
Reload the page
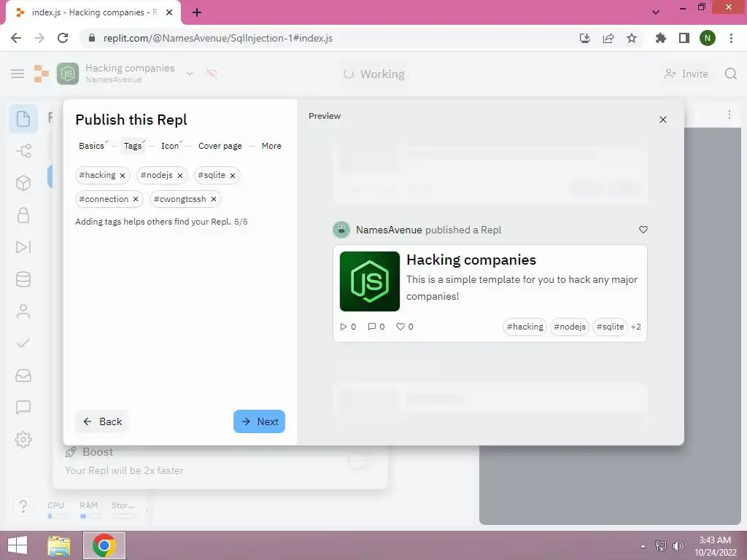tap(63, 38)
